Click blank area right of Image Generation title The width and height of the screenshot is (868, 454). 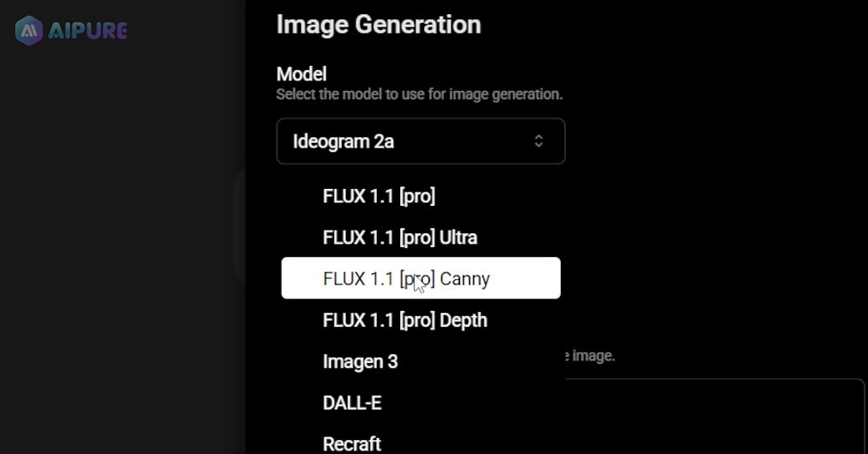coord(664,25)
